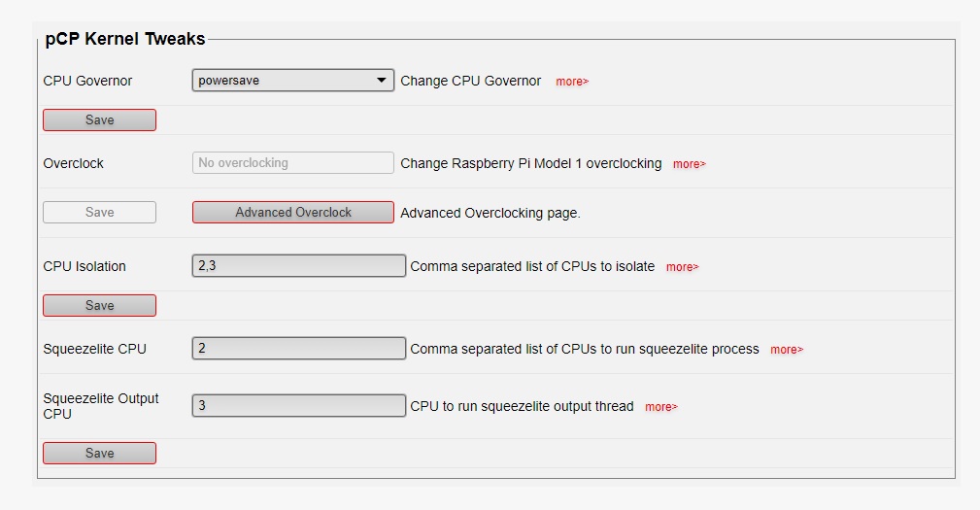Click the pCP Kernel Tweaks heading
980x510 pixels.
[125, 39]
